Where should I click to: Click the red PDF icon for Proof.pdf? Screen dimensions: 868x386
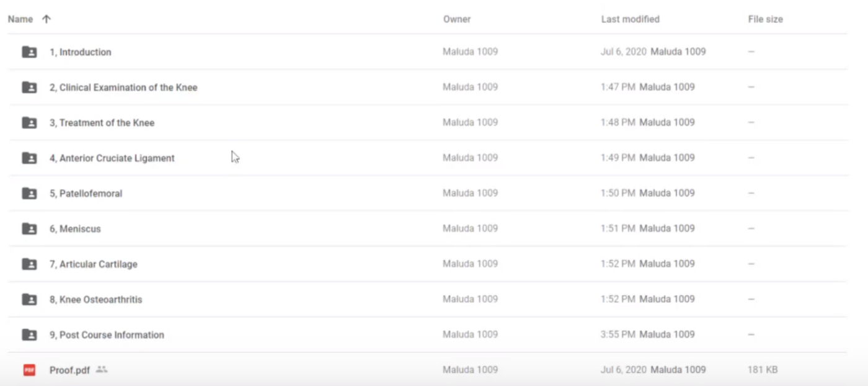[x=29, y=370]
